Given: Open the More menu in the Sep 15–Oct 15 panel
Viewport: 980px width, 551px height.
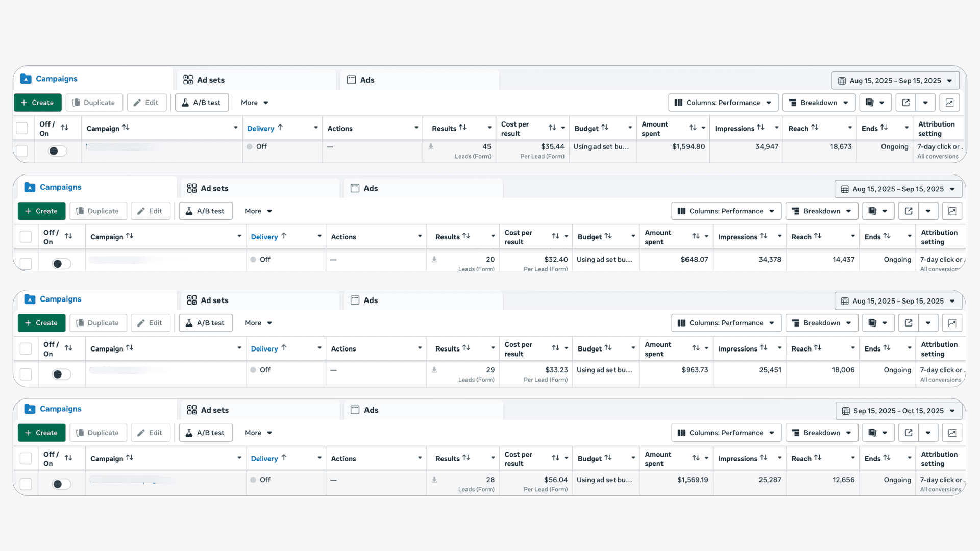Looking at the screenshot, I should pos(258,433).
